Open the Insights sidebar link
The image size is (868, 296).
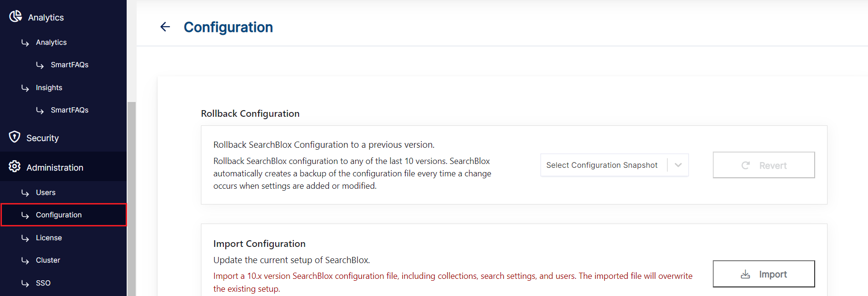49,88
